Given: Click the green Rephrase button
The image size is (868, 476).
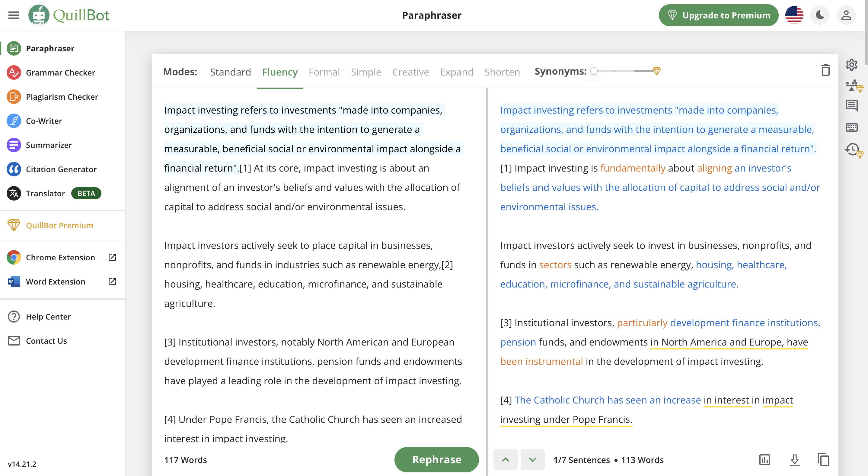Looking at the screenshot, I should click(436, 459).
